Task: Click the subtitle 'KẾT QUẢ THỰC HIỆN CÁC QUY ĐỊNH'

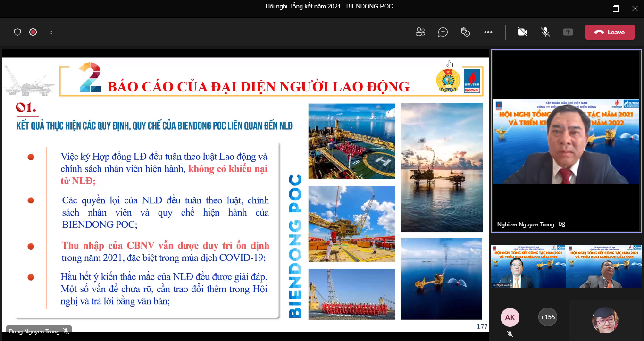Action: pos(155,126)
